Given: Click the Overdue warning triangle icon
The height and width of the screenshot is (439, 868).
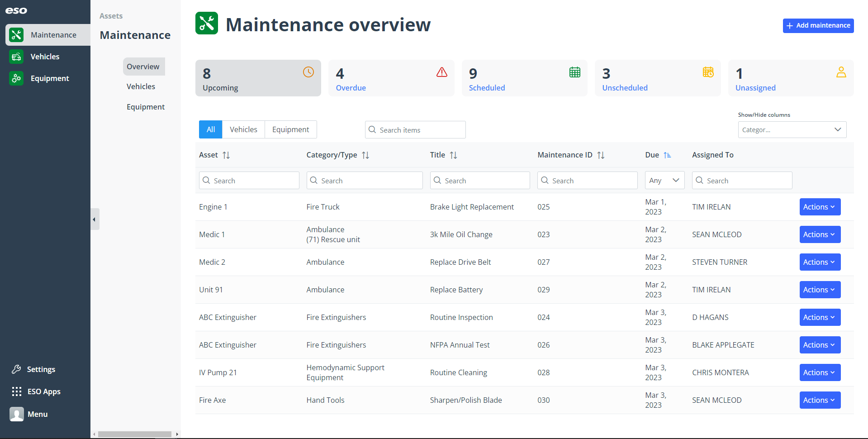Looking at the screenshot, I should [442, 72].
